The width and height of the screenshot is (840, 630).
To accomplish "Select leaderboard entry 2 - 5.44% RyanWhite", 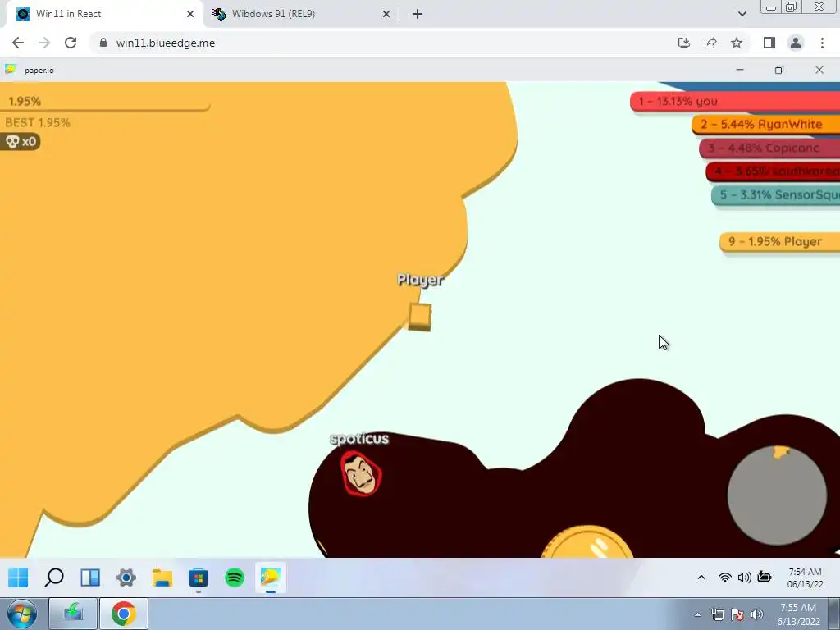I will [766, 125].
